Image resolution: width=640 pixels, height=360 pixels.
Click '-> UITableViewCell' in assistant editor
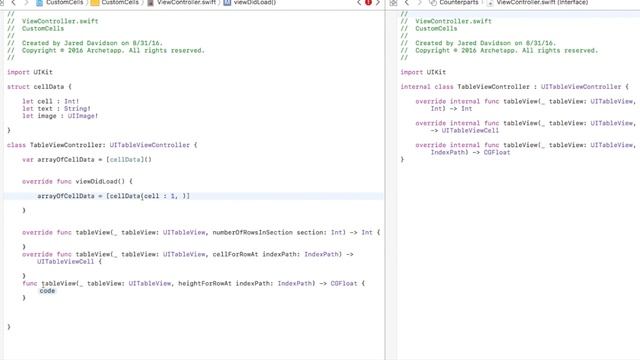[464, 131]
